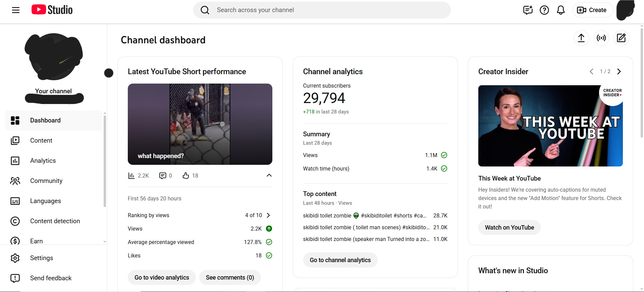Image resolution: width=644 pixels, height=292 pixels.
Task: Go to previous Creator Insider card
Action: tap(591, 71)
